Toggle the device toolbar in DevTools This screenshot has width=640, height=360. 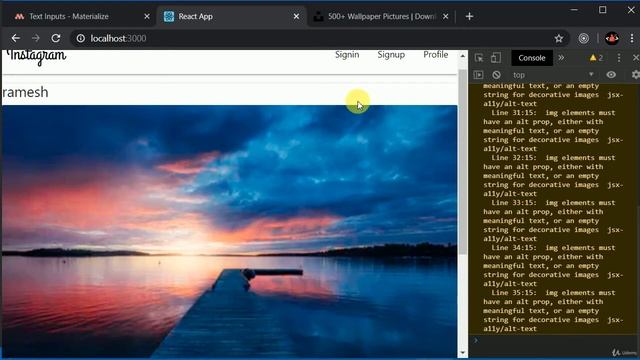pos(496,58)
